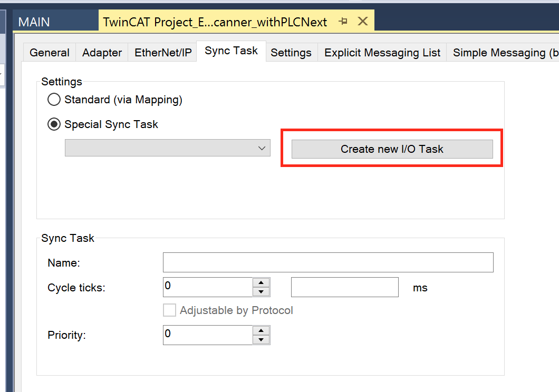Close the TwinCAT Project document tab
Viewport: 559px width, 392px height.
363,22
